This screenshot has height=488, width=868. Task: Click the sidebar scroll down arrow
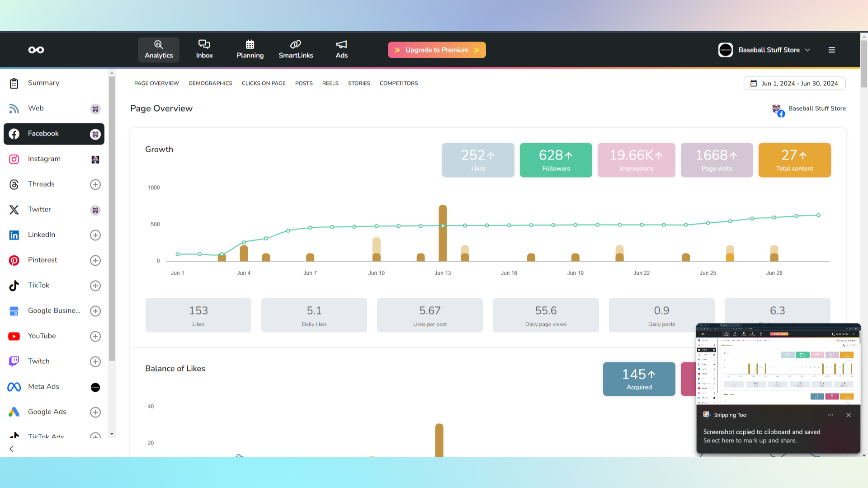[x=112, y=434]
